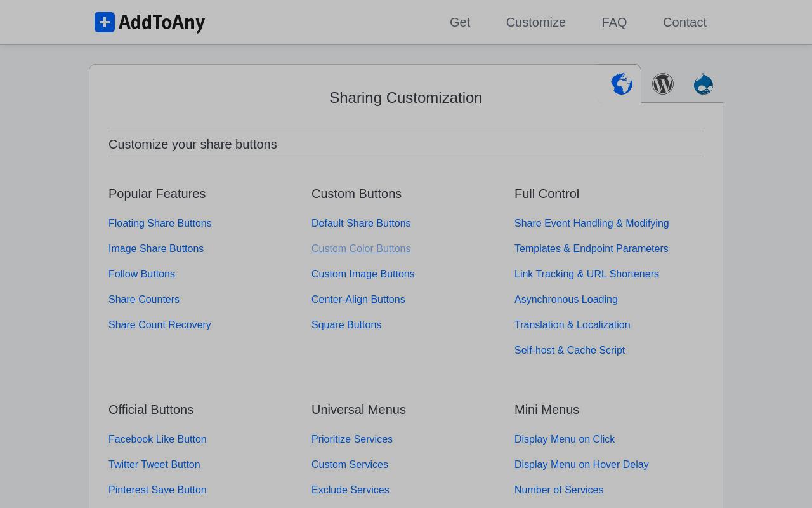This screenshot has width=812, height=508.
Task: Click the Full Control heading
Action: (x=547, y=194)
